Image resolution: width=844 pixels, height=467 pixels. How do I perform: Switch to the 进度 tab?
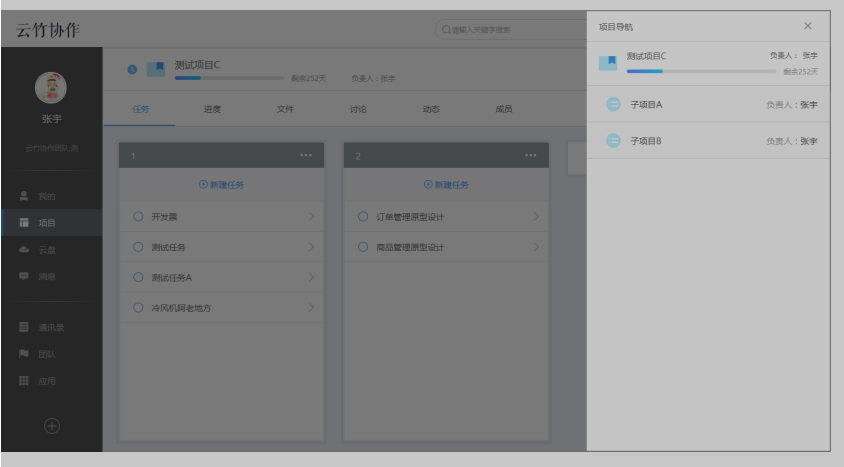(212, 109)
